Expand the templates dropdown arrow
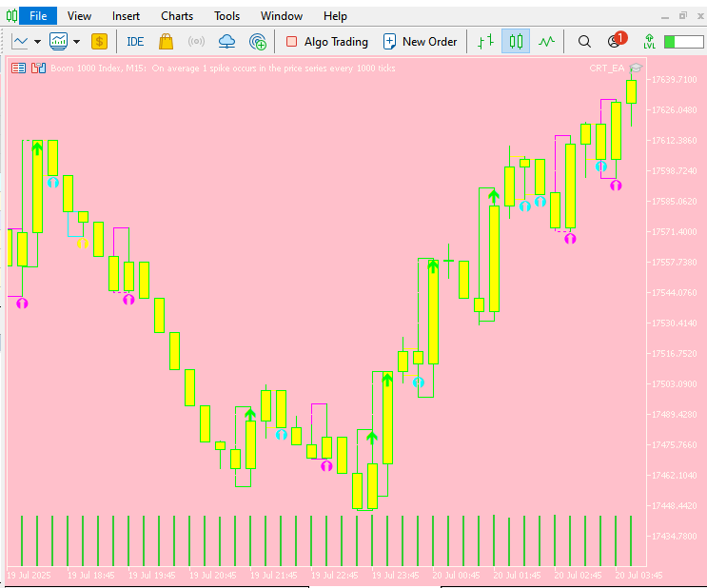The image size is (707, 588). 77,42
